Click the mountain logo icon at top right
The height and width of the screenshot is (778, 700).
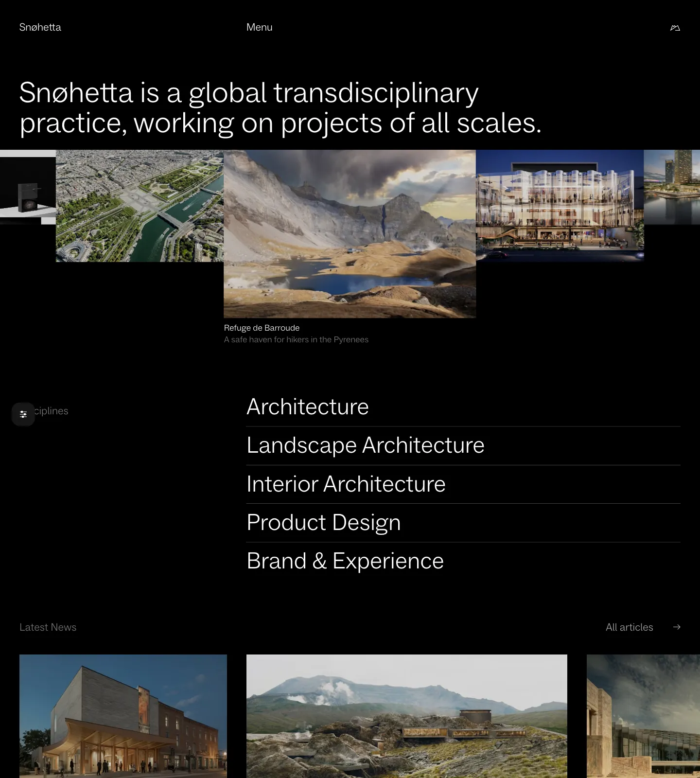[x=675, y=28]
